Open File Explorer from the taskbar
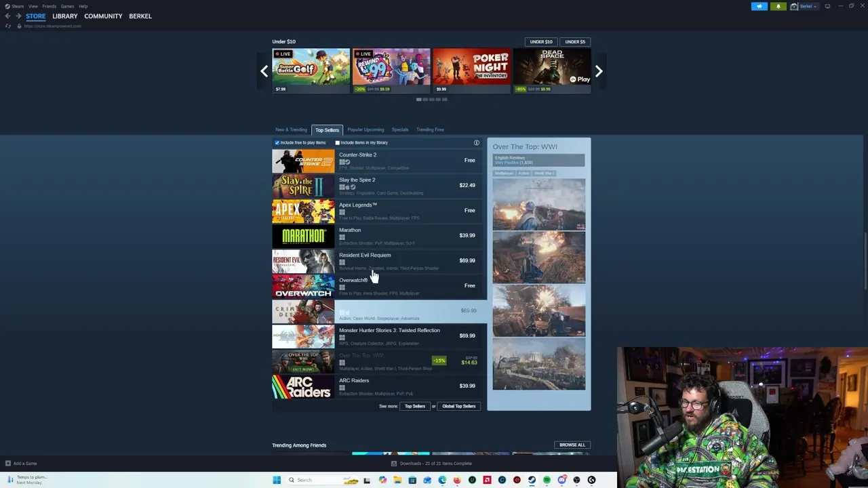This screenshot has width=868, height=488. pyautogui.click(x=397, y=480)
